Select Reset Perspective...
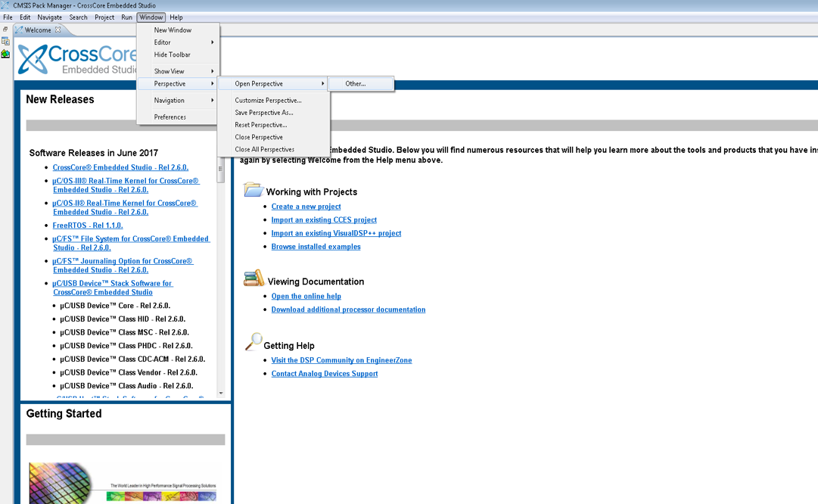818x504 pixels. (x=273, y=125)
